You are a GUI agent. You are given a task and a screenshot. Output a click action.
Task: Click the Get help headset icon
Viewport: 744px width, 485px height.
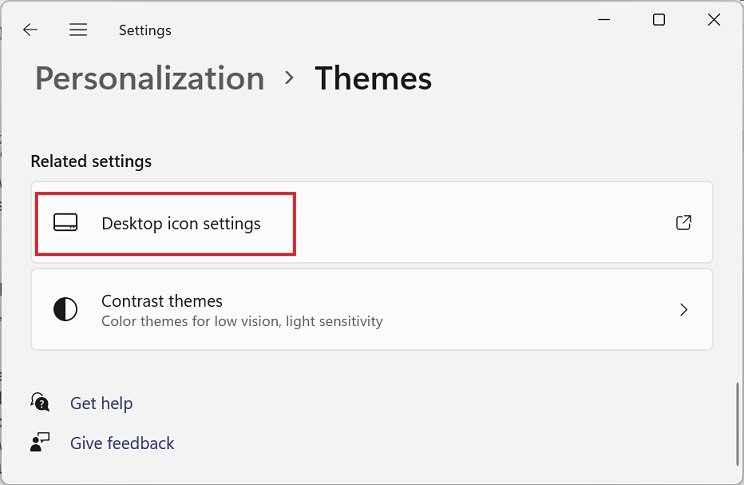click(x=40, y=403)
